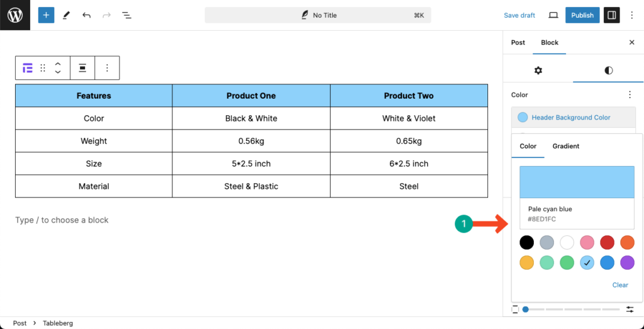The width and height of the screenshot is (644, 329).
Task: Open block settings gear tab
Action: point(538,70)
